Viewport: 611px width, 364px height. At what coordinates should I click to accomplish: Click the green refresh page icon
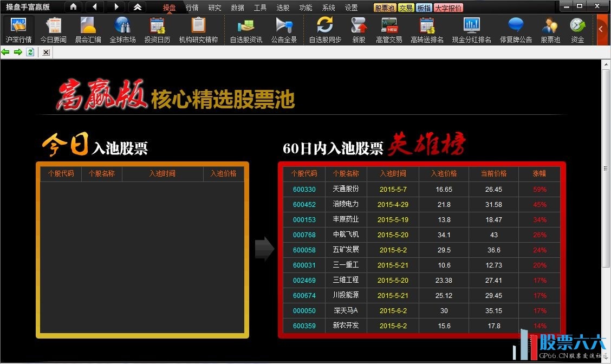[x=30, y=52]
